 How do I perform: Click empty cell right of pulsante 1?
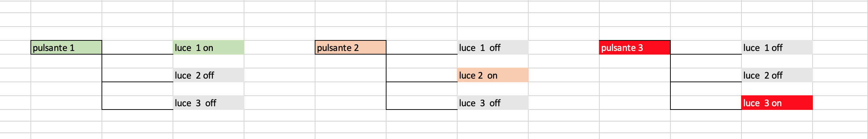click(x=137, y=47)
